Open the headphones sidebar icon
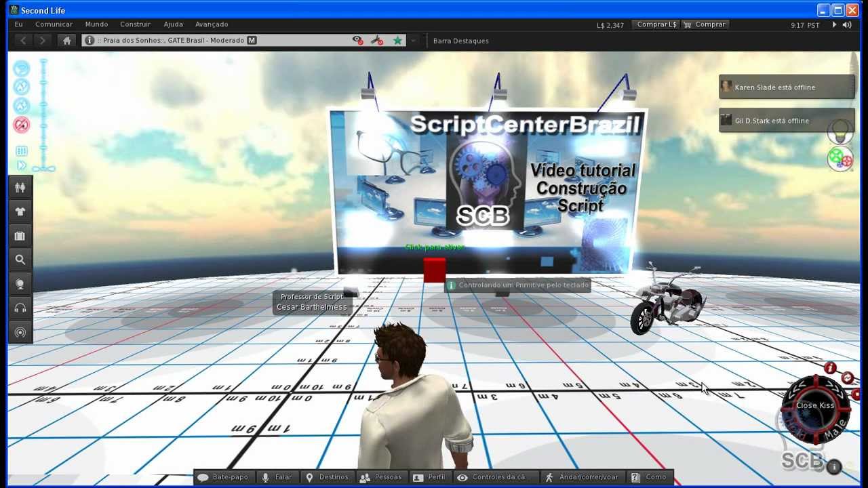The image size is (868, 488). pos(20,308)
